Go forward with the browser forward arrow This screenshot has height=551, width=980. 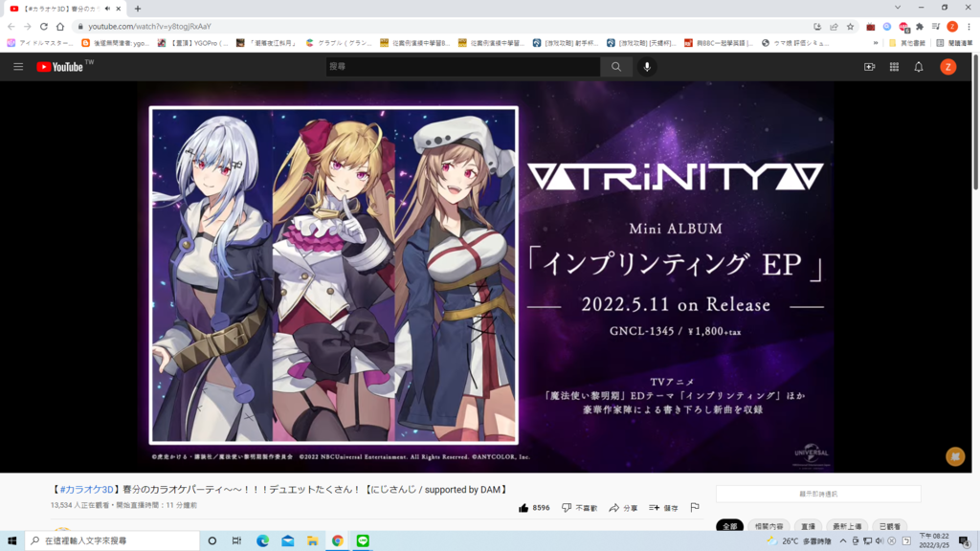click(28, 26)
